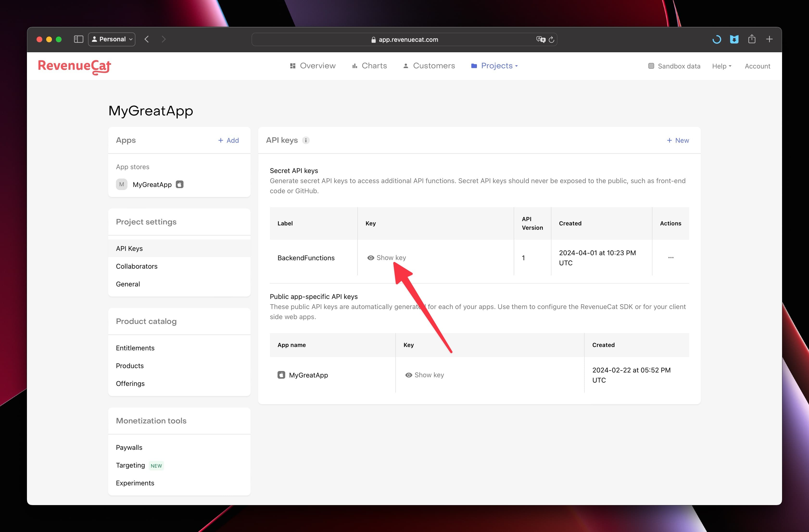Image resolution: width=809 pixels, height=532 pixels.
Task: Open the Help dropdown menu
Action: pyautogui.click(x=722, y=66)
